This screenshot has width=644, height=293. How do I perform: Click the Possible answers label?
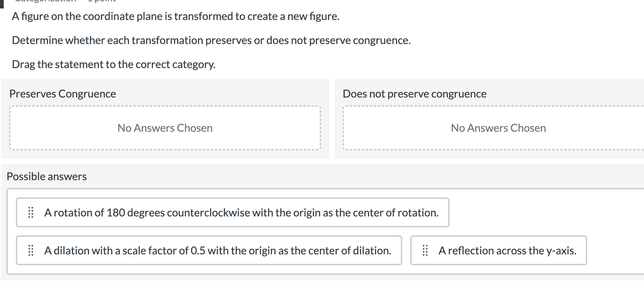point(47,176)
